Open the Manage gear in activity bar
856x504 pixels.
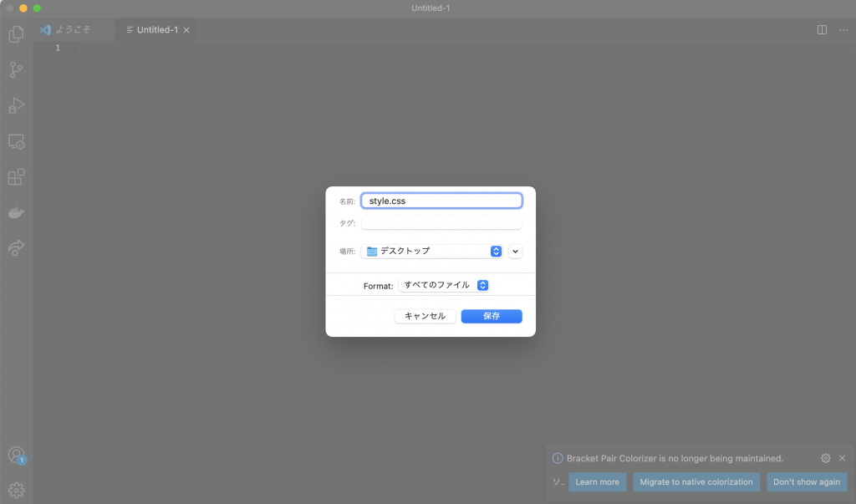pyautogui.click(x=16, y=490)
